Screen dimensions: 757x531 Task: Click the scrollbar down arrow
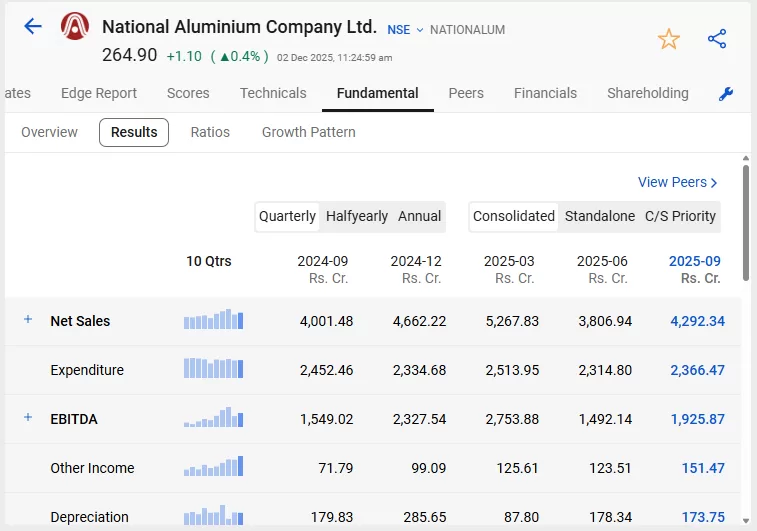(x=746, y=521)
